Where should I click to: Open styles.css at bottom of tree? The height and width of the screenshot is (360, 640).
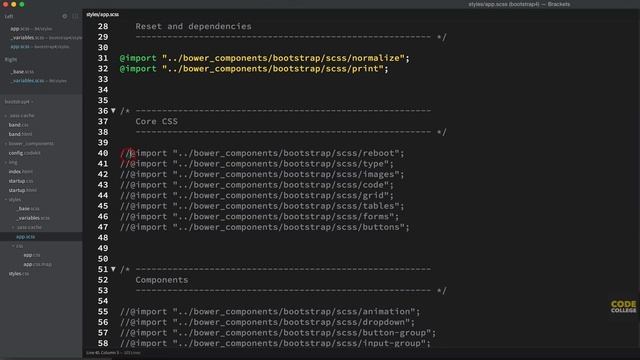19,274
